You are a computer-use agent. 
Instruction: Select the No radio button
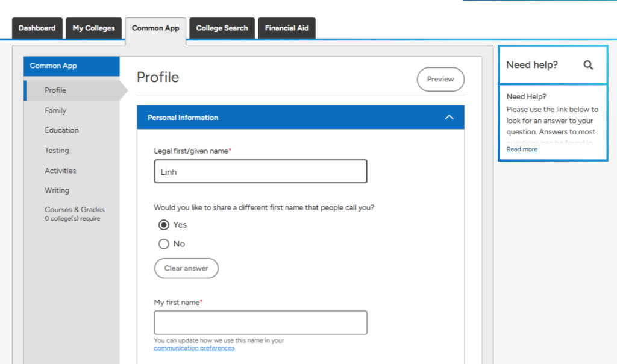click(x=164, y=244)
